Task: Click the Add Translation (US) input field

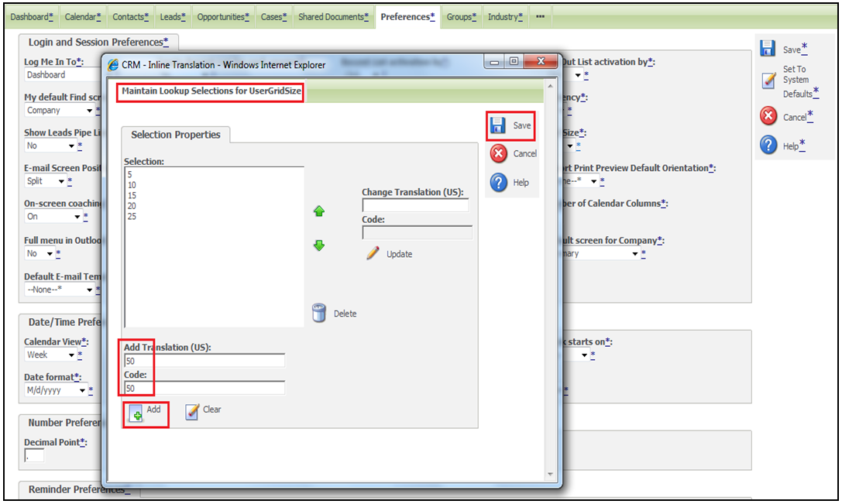Action: 204,361
